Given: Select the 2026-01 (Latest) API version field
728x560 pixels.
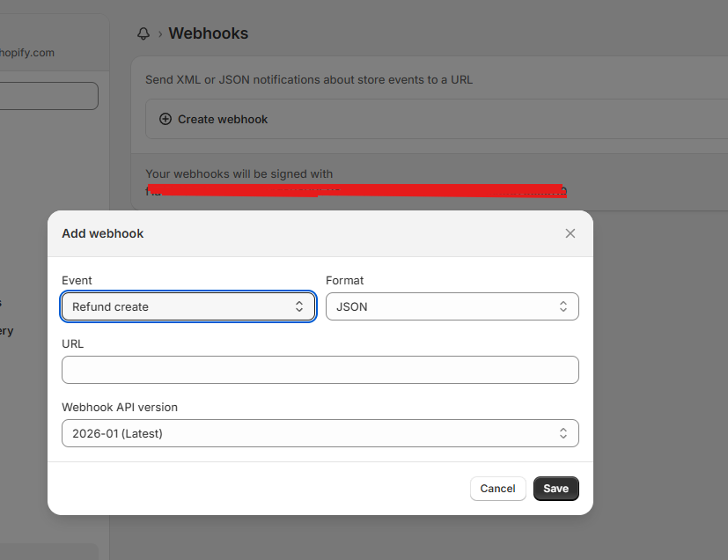Looking at the screenshot, I should pos(320,432).
